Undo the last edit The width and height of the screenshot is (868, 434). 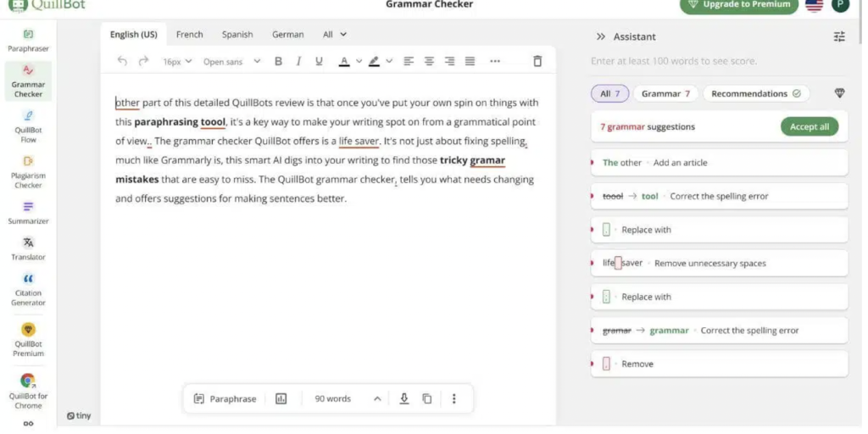122,61
